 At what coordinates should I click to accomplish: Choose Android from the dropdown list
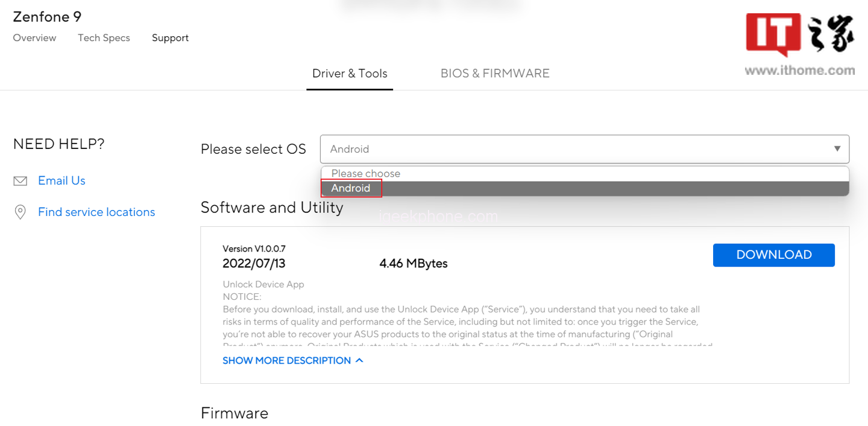point(351,188)
